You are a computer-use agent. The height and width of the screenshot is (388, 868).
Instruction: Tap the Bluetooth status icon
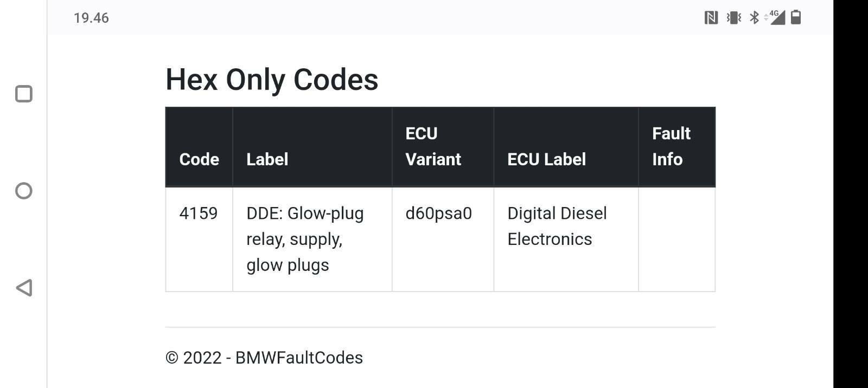754,18
